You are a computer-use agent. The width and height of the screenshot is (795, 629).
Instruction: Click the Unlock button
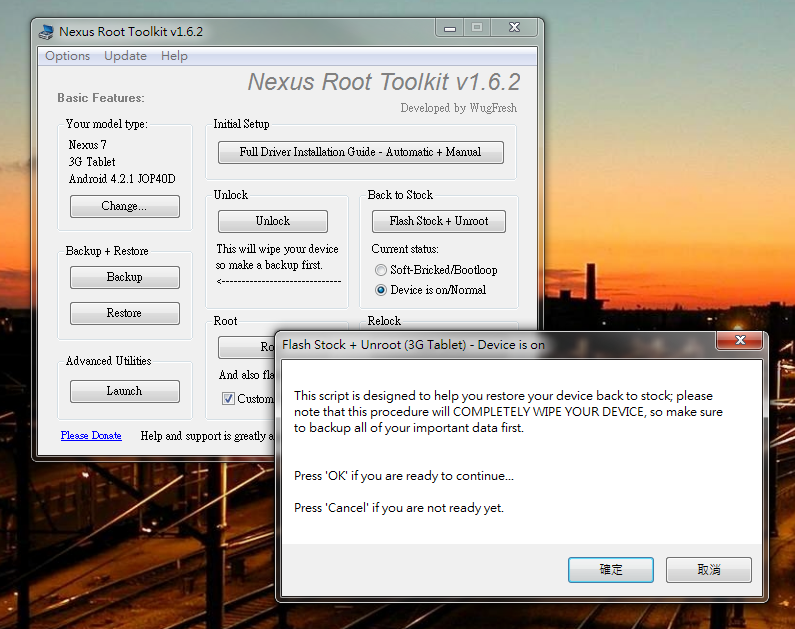click(x=273, y=221)
